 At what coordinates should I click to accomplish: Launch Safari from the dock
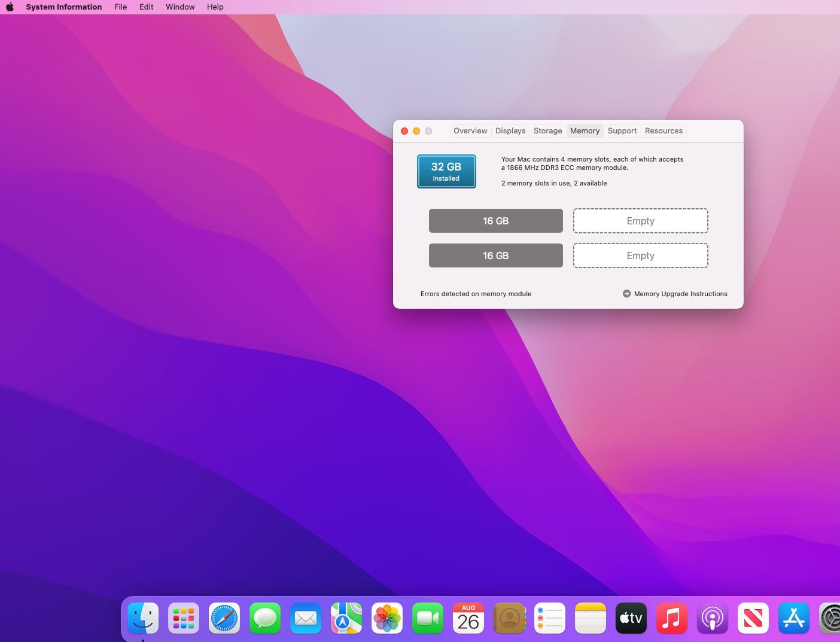coord(224,618)
